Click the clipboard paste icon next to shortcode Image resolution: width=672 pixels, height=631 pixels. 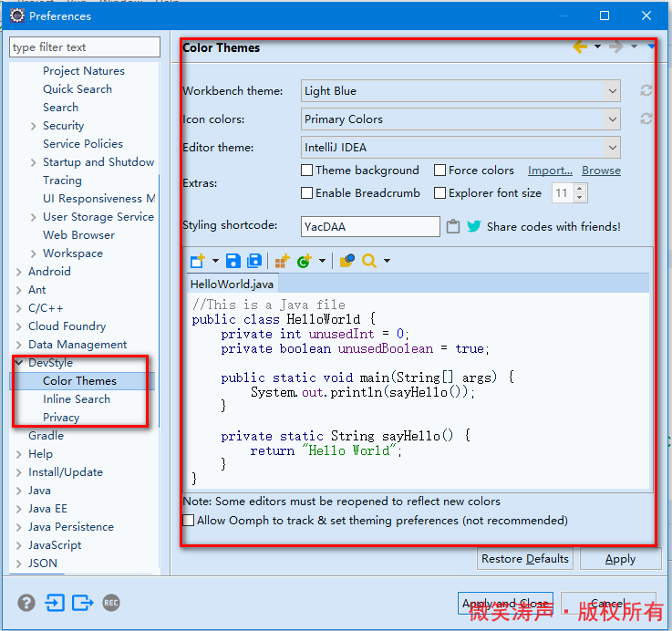[x=453, y=226]
